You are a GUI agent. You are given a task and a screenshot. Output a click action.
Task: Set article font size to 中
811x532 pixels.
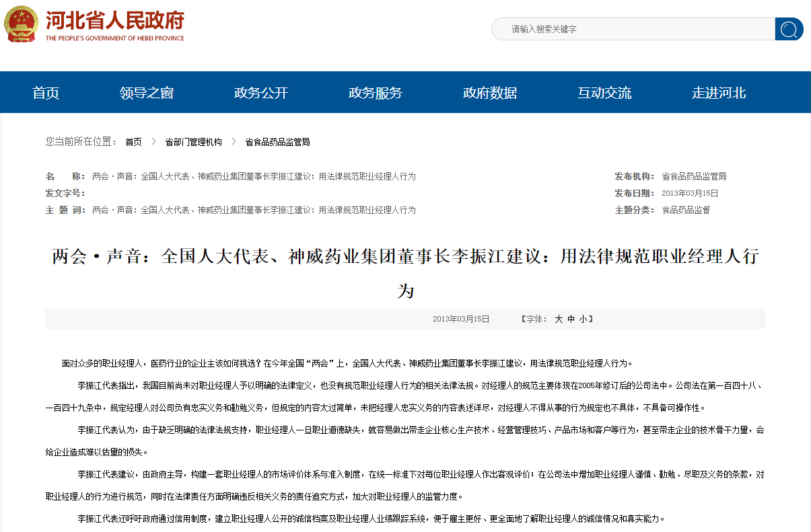click(x=571, y=319)
